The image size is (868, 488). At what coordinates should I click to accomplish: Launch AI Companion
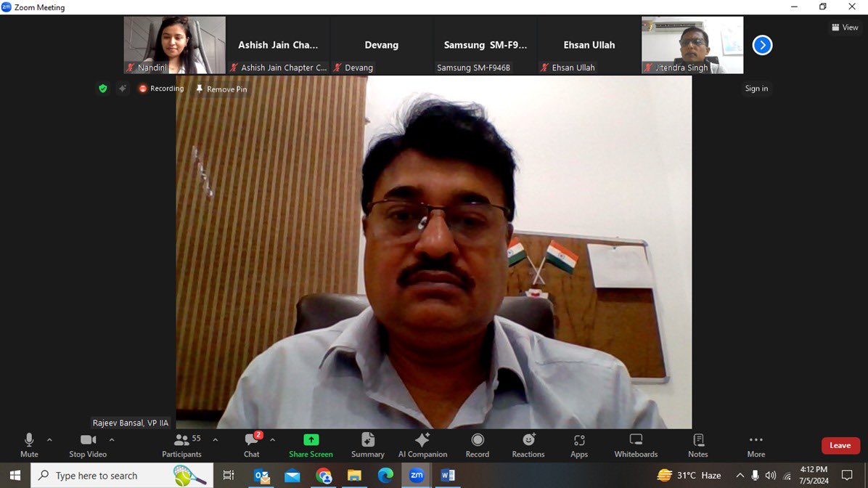coord(422,445)
